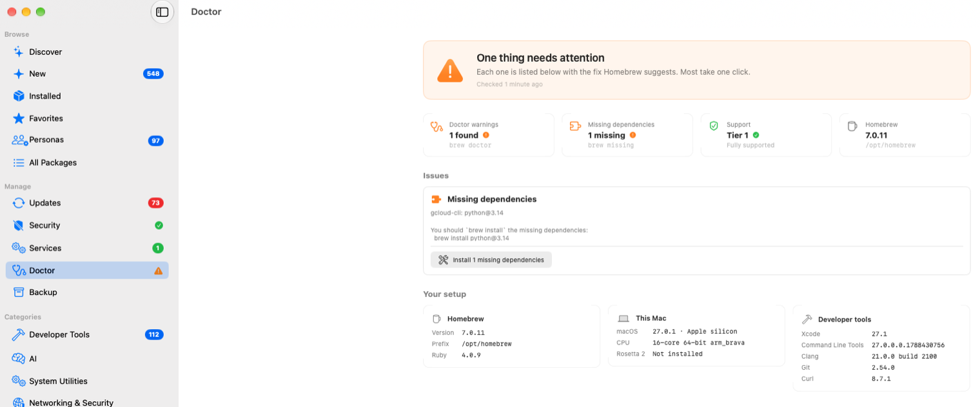Click the 'One thing needs attention' heading
980x407 pixels.
(x=540, y=57)
